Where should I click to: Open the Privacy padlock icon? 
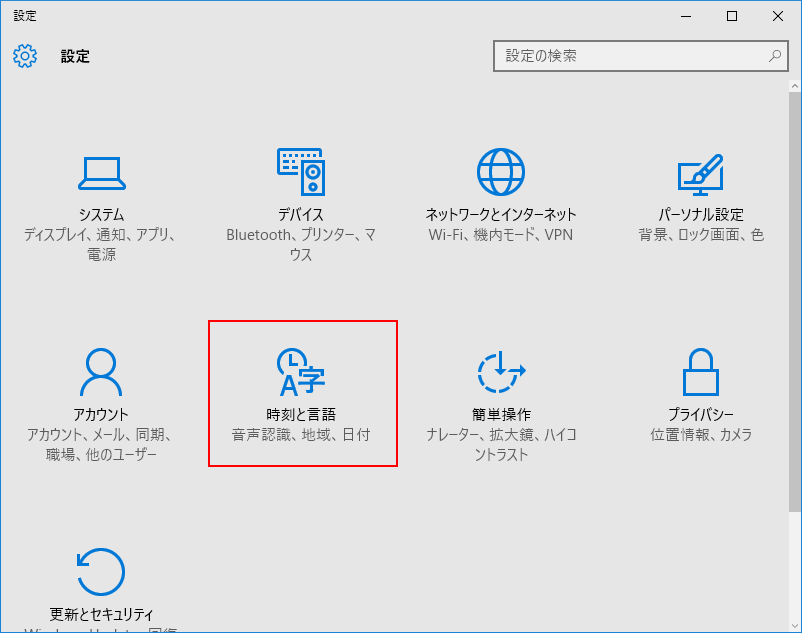coord(701,373)
